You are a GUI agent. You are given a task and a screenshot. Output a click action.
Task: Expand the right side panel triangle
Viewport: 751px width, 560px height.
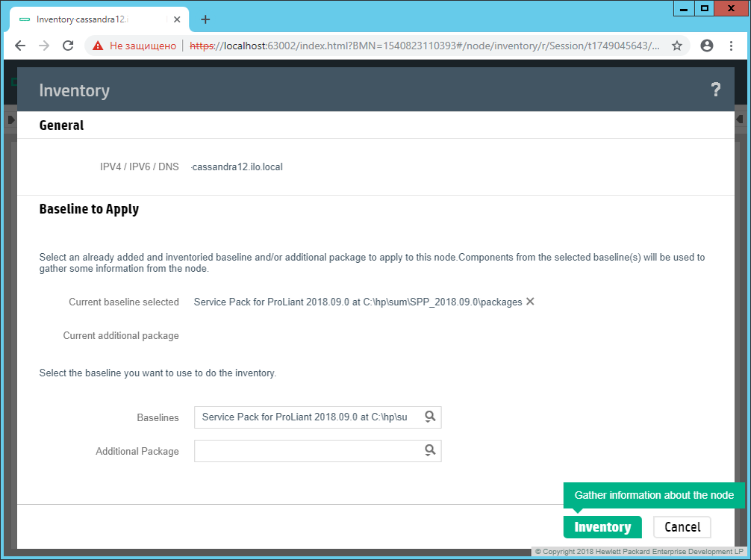(740, 119)
